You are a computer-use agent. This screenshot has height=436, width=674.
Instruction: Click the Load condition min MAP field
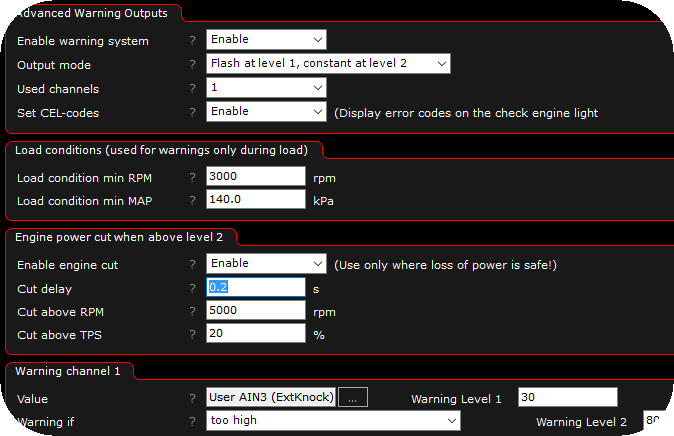pos(256,200)
